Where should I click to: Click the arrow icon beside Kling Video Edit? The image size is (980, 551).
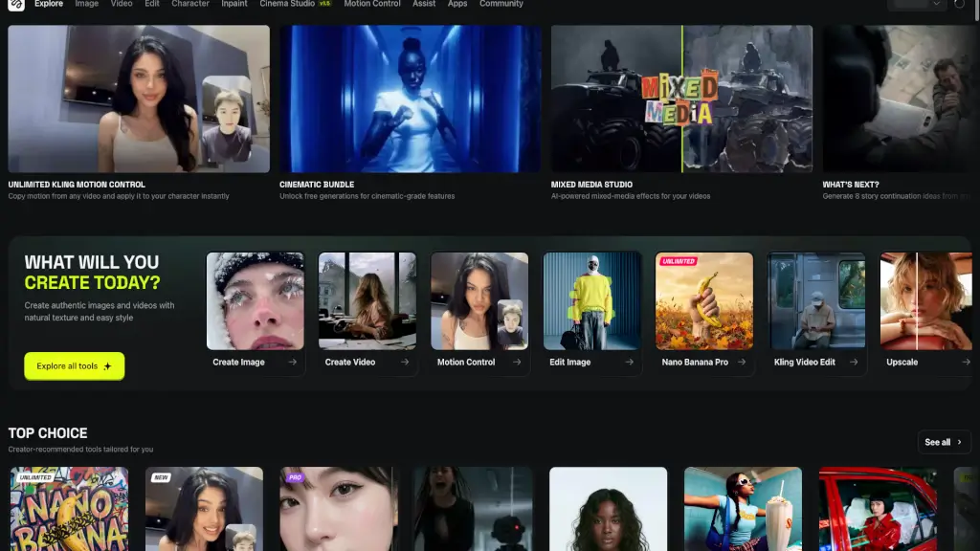(x=854, y=363)
